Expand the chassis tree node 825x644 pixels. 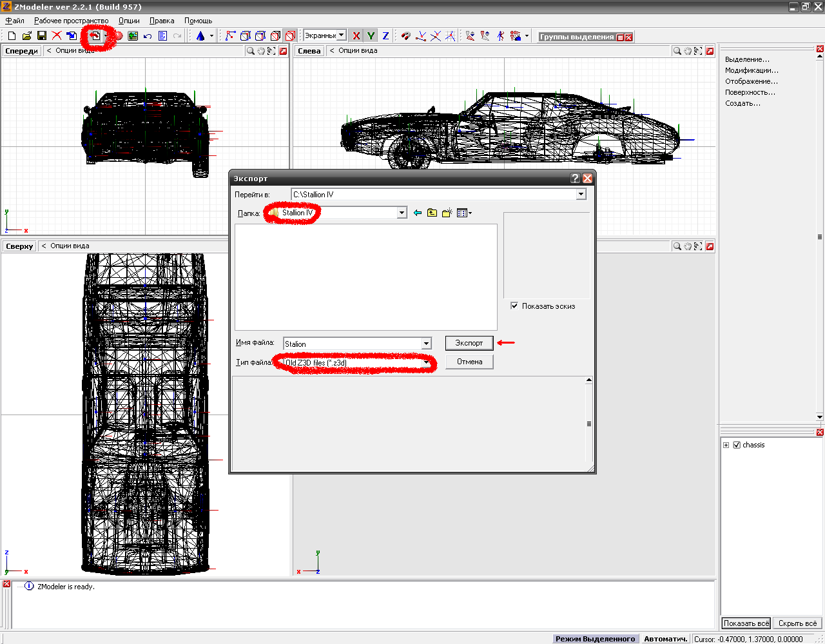click(726, 445)
